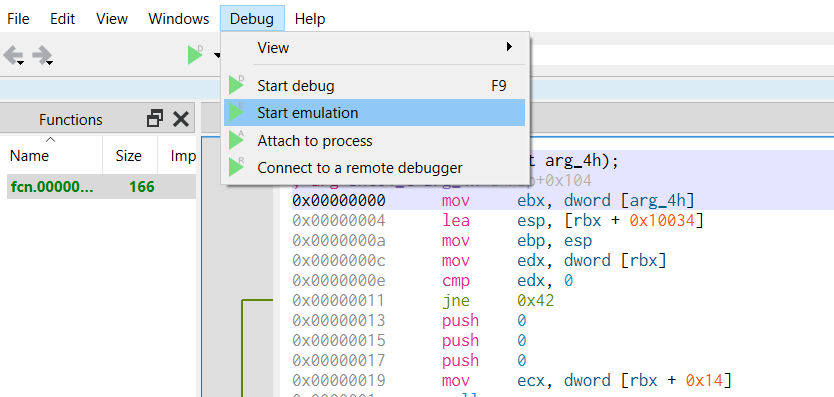This screenshot has height=397, width=834.
Task: Click address 0x00000004 lea line
Action: [339, 220]
